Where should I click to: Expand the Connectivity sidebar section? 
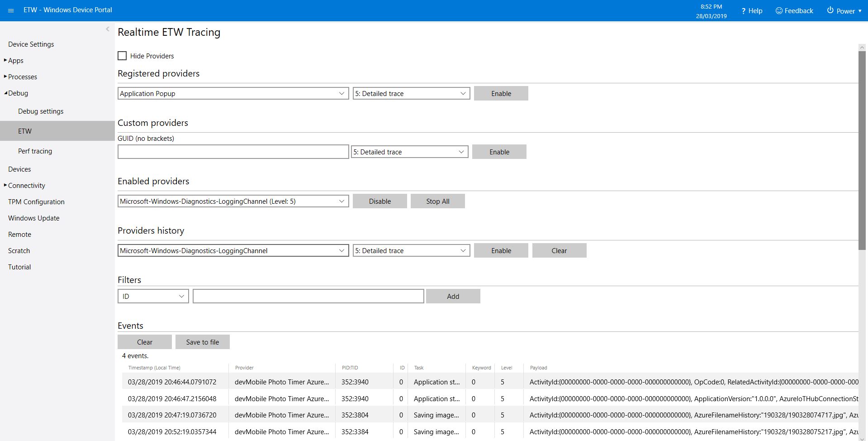click(x=5, y=185)
